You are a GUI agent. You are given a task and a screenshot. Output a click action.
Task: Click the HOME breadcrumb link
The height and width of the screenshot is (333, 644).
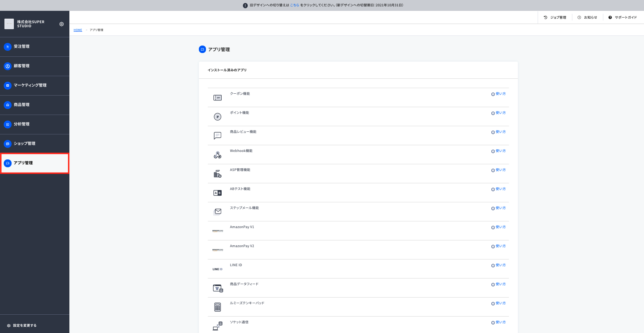pos(78,30)
